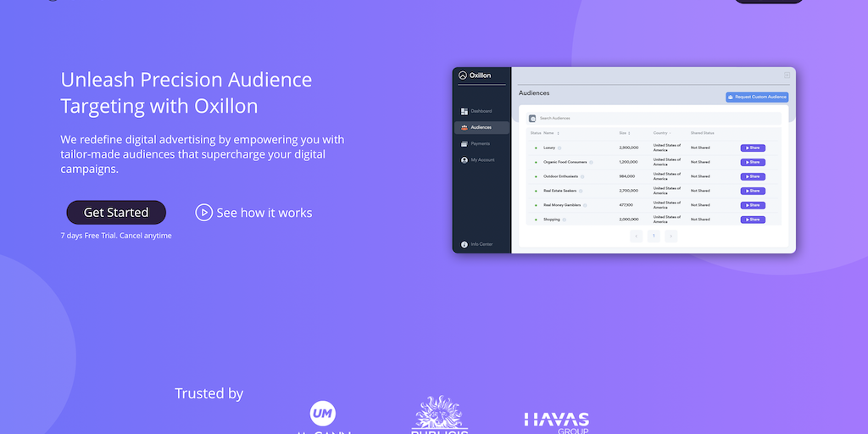Click the Outdoor Enthusiasts audience name
This screenshot has height=434, width=868.
click(561, 176)
